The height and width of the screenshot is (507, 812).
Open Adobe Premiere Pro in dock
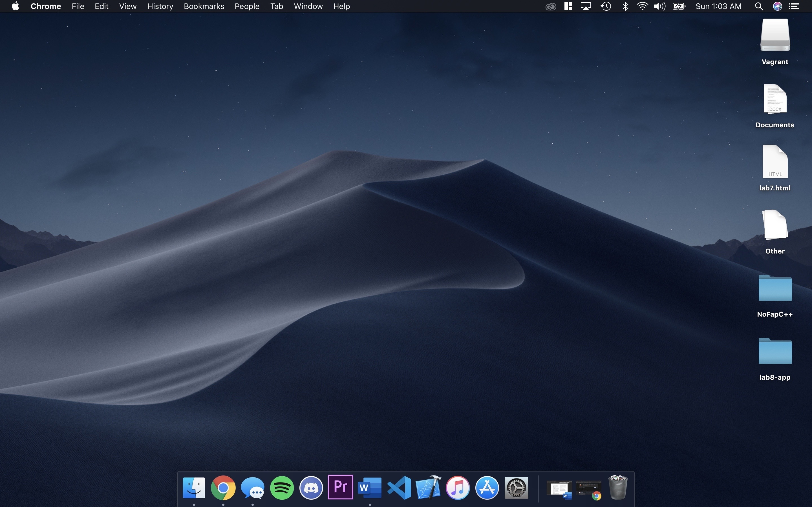(x=340, y=487)
